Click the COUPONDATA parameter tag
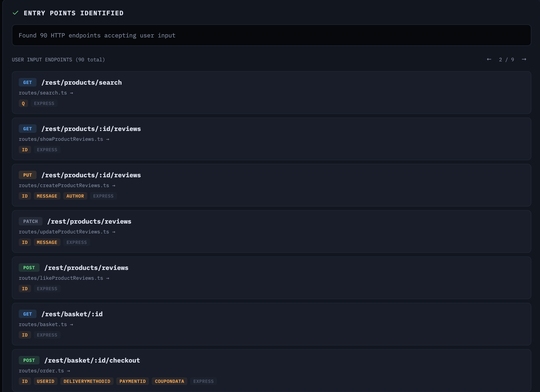Screen dimensions: 540x392 click(169, 381)
